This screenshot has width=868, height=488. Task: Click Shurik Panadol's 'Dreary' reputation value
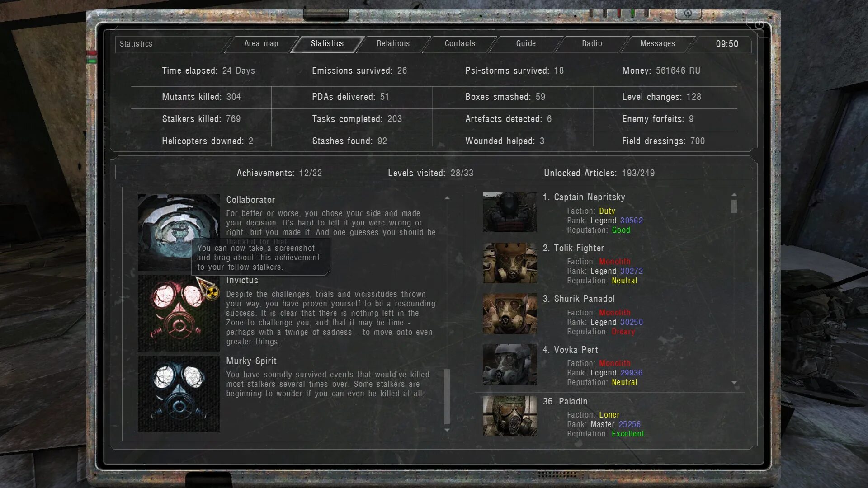pyautogui.click(x=623, y=332)
